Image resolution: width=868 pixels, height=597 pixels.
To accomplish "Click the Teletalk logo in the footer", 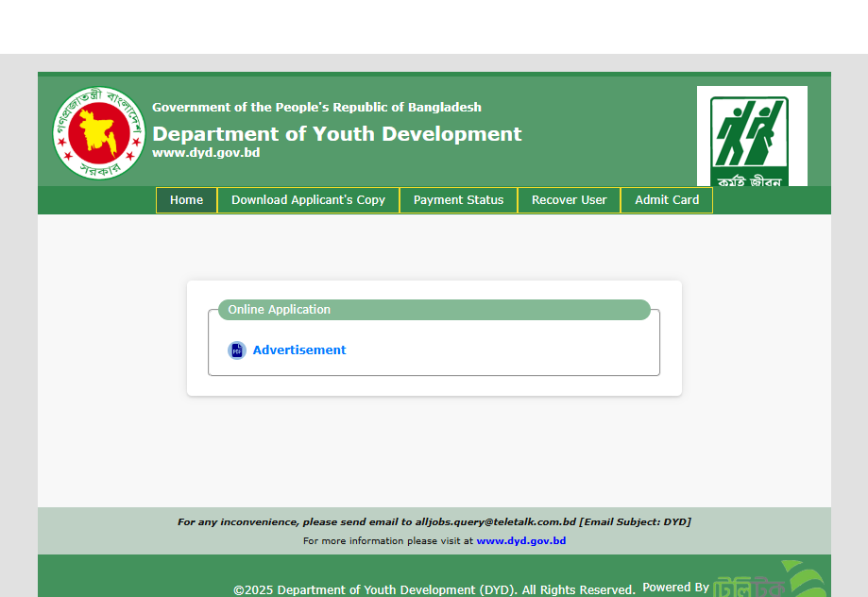I will pyautogui.click(x=770, y=579).
